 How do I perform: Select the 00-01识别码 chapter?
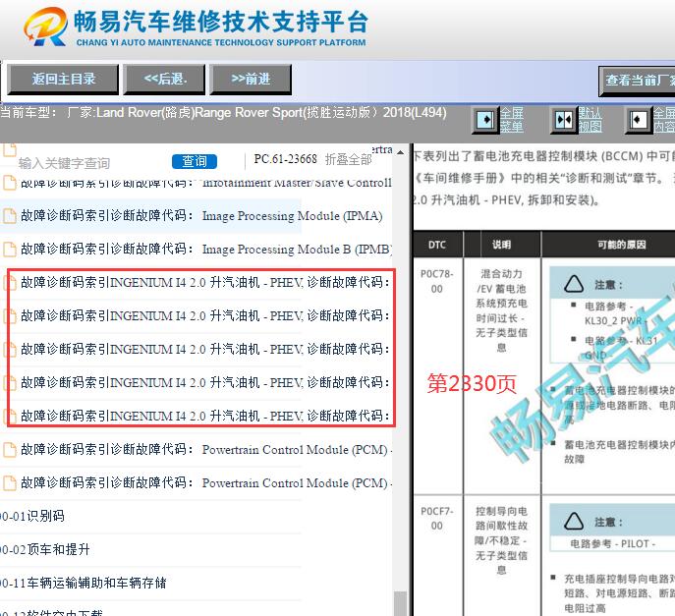[x=32, y=516]
